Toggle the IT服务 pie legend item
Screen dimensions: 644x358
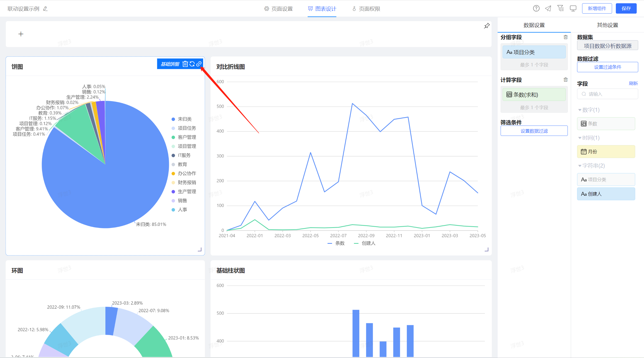pos(181,155)
